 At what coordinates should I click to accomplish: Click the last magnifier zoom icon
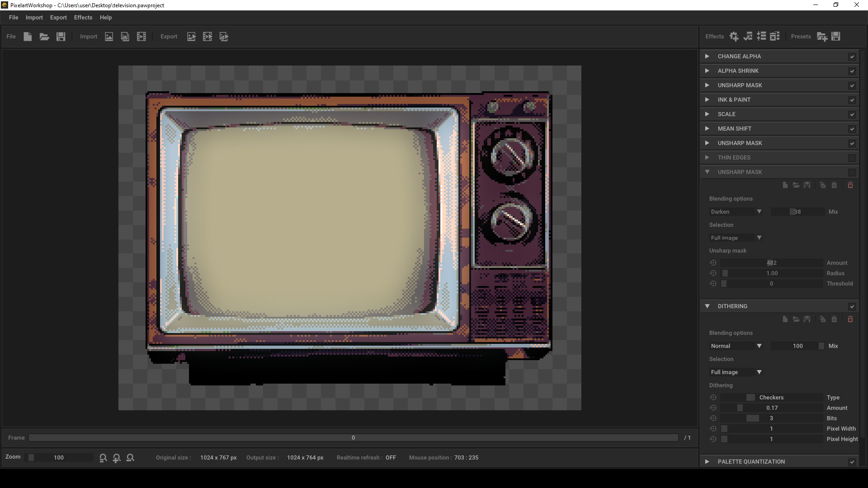[x=130, y=458]
